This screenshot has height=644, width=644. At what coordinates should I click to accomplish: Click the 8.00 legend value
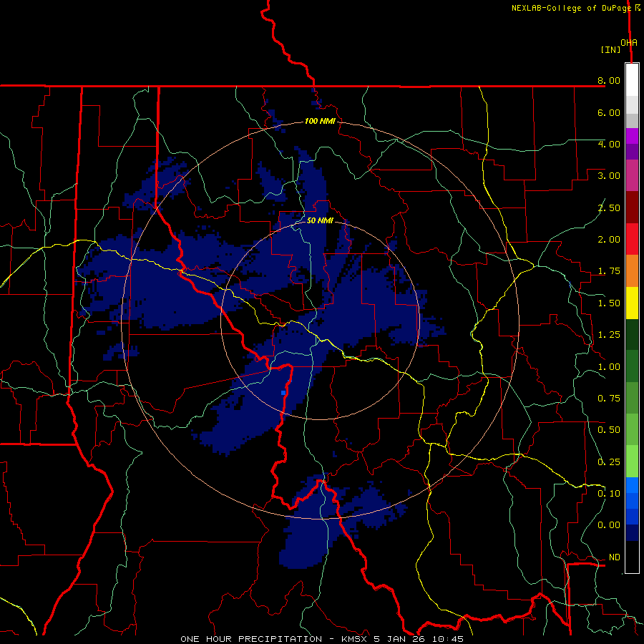coord(609,80)
